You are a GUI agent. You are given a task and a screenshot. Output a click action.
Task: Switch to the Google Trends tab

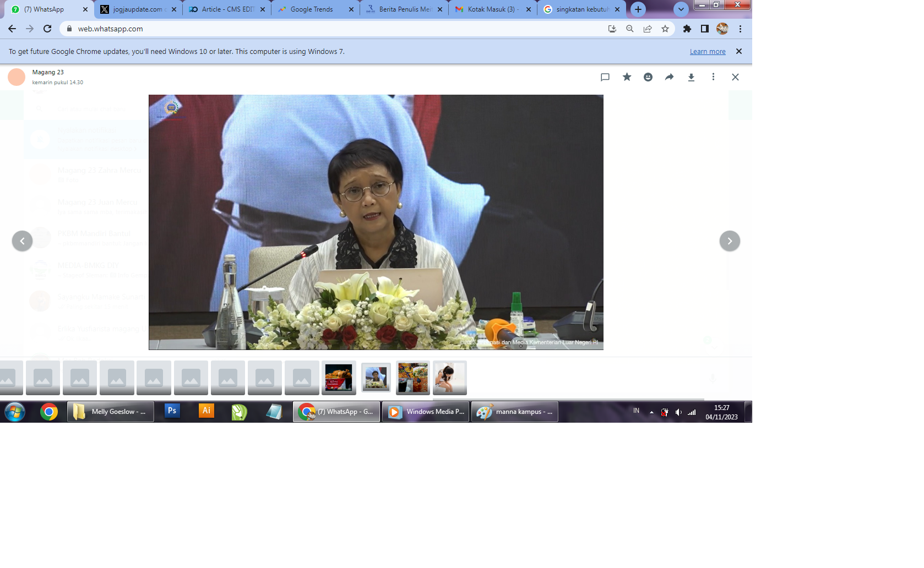(315, 9)
